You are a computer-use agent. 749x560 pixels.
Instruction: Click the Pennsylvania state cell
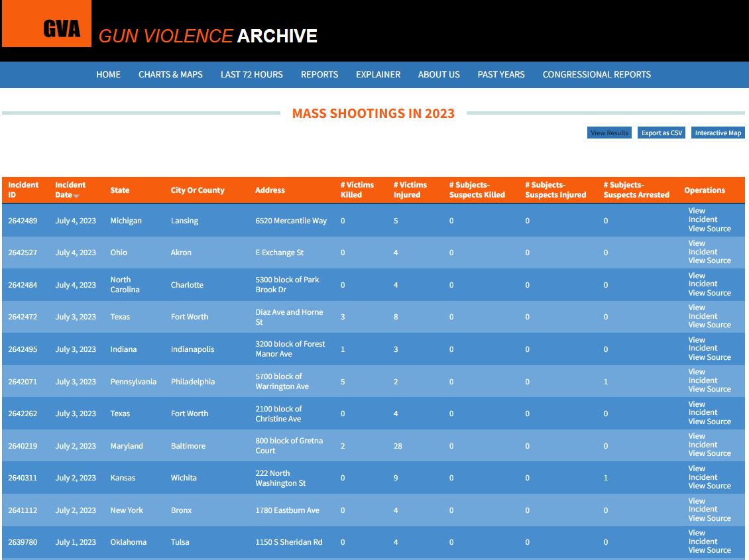(x=133, y=382)
